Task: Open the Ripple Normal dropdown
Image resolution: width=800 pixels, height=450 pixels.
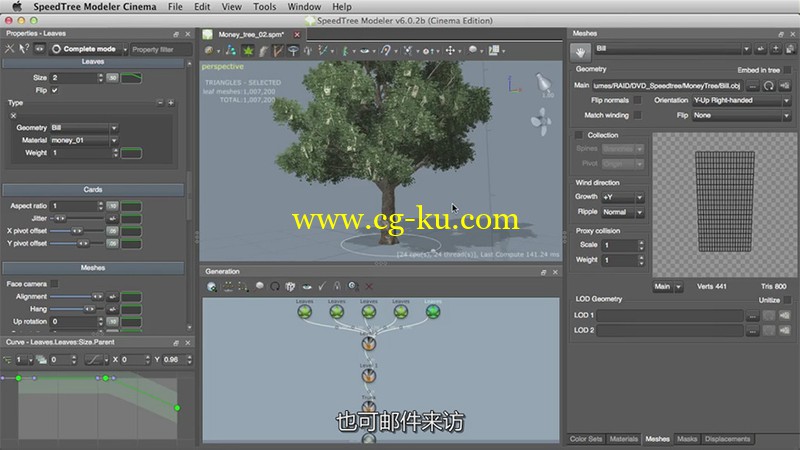Action: [x=623, y=212]
